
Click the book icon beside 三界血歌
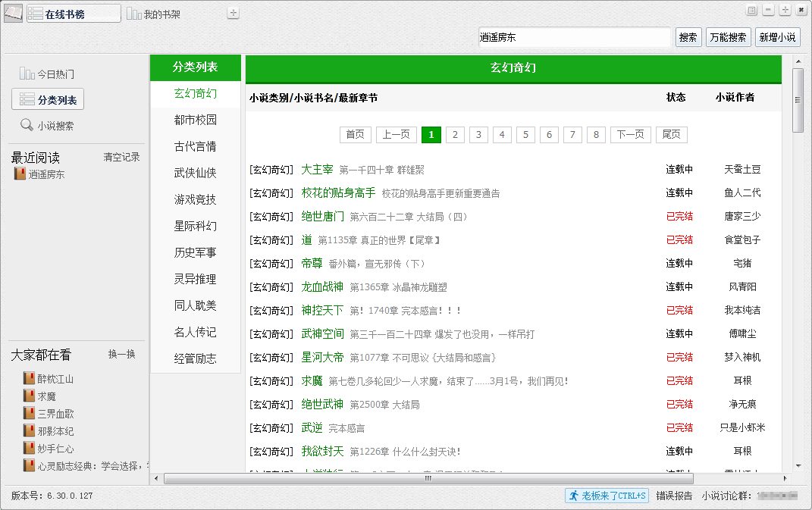[x=30, y=414]
